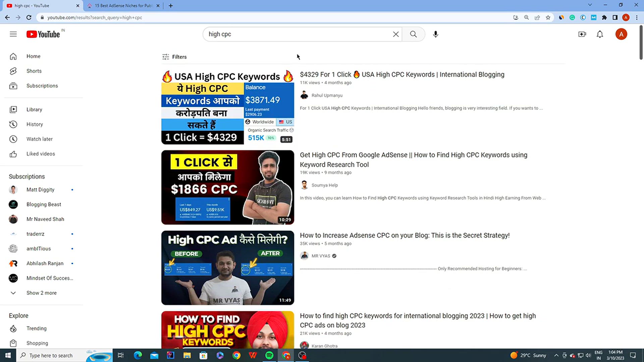Visit the Rahul Upmanyu channel
The height and width of the screenshot is (362, 644).
(x=327, y=96)
